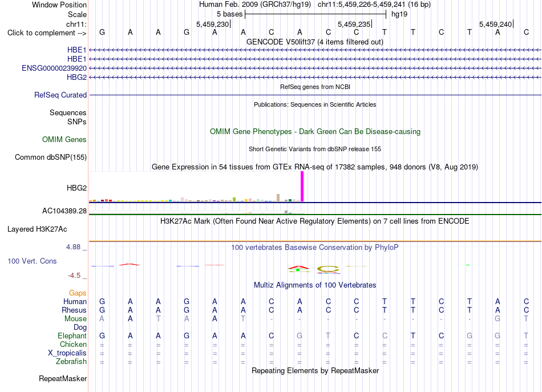Open the RefSeq Curated track label
The height and width of the screenshot is (392, 542).
[x=60, y=95]
